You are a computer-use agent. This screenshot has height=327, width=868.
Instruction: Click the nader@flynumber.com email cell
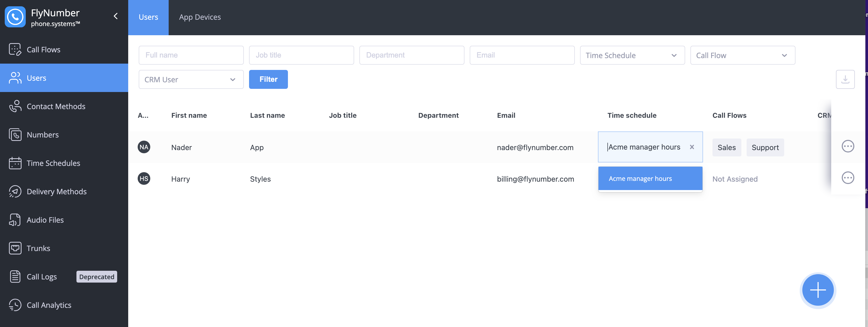535,147
